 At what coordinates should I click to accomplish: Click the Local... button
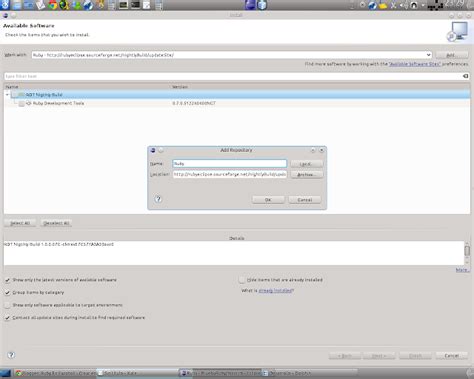pyautogui.click(x=306, y=164)
